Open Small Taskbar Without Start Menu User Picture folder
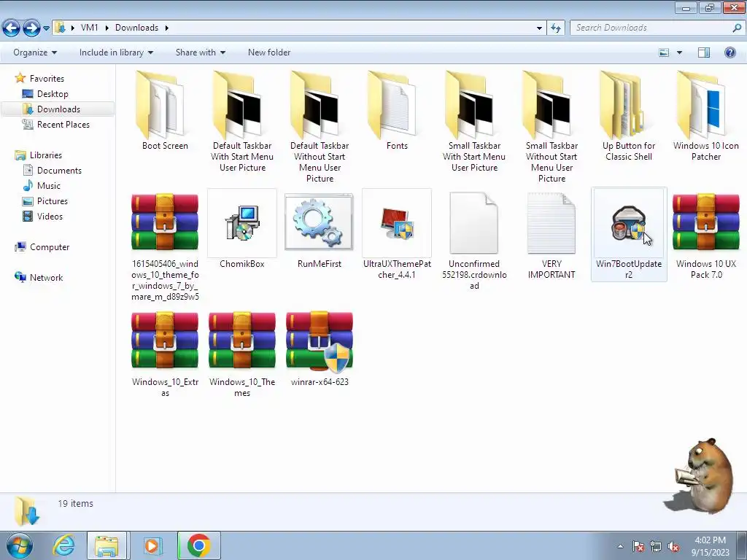The width and height of the screenshot is (747, 560). coord(551,127)
